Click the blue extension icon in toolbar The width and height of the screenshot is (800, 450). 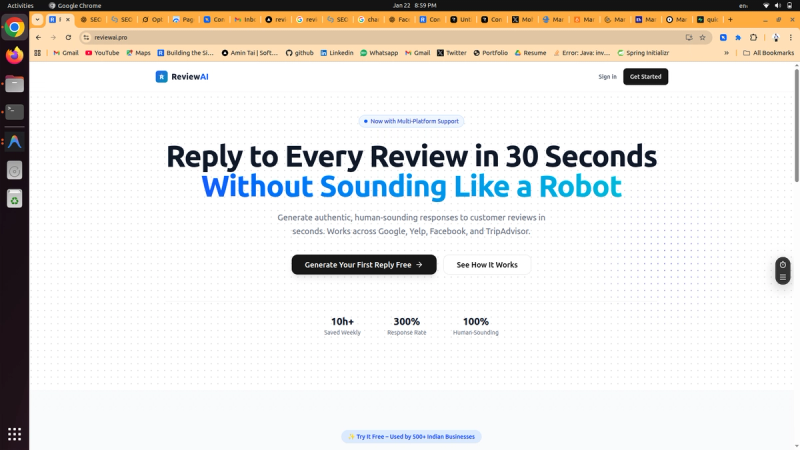click(x=723, y=37)
